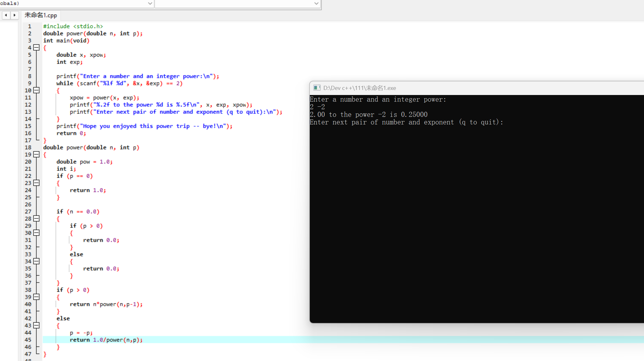Collapse the fold marker at line 39
This screenshot has height=361, width=644.
(x=36, y=297)
